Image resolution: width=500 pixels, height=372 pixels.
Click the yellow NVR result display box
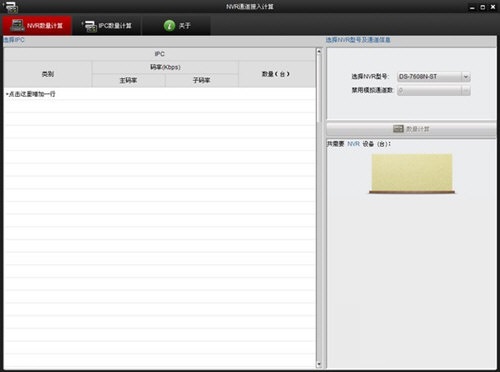coord(412,173)
